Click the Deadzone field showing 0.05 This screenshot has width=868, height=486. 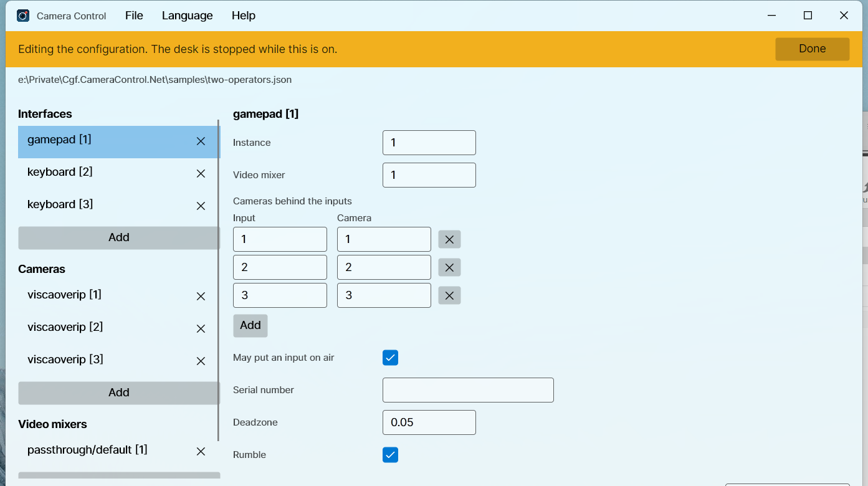429,422
